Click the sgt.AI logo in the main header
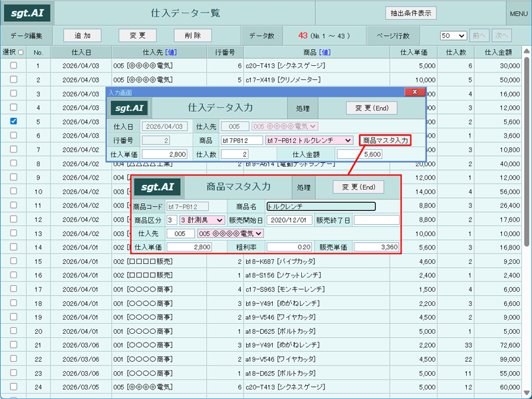 (x=27, y=13)
